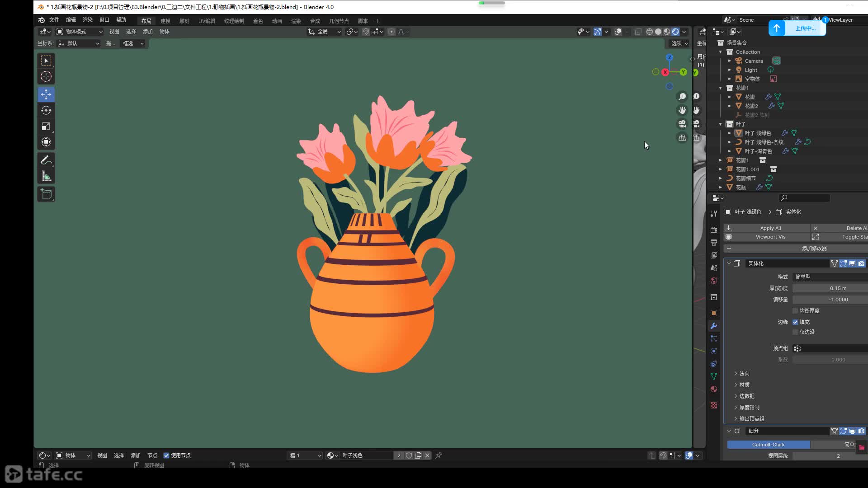Switch to wireframe viewport shading

pos(650,32)
